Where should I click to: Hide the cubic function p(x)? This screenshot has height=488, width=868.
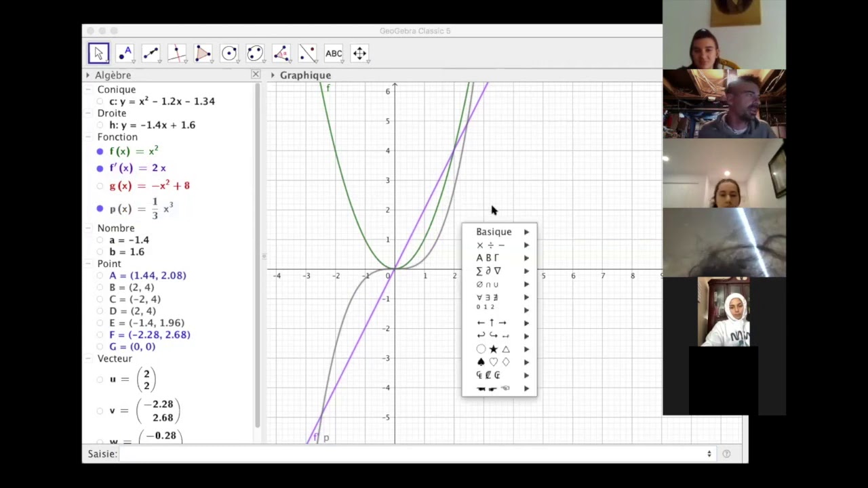click(100, 209)
